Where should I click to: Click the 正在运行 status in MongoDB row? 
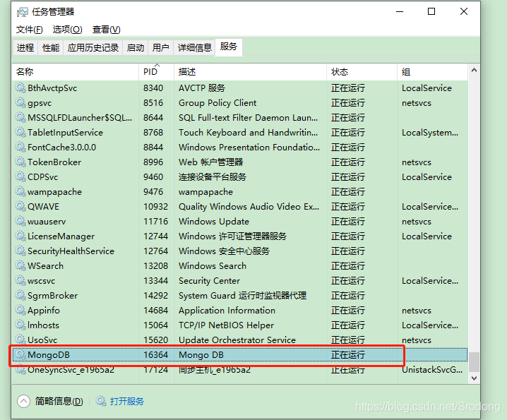tap(348, 354)
